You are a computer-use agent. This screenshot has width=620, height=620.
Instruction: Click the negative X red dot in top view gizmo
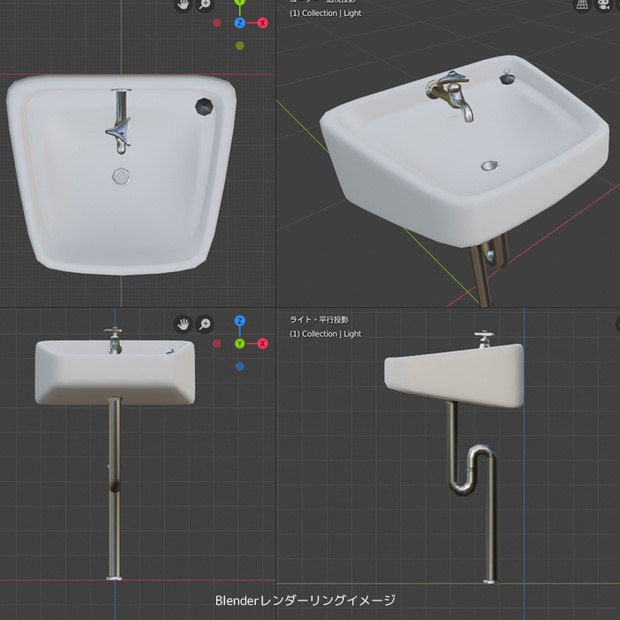[x=217, y=23]
